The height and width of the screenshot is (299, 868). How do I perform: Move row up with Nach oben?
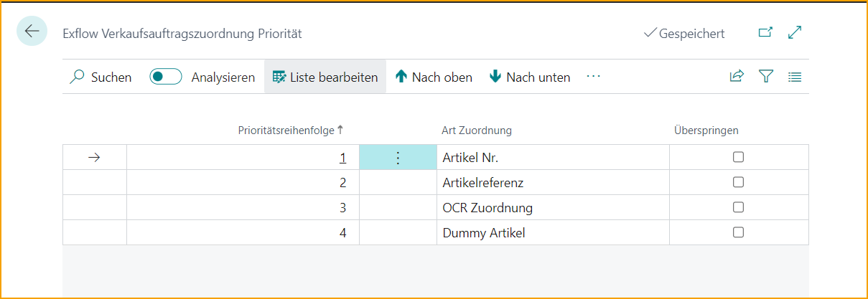click(434, 77)
